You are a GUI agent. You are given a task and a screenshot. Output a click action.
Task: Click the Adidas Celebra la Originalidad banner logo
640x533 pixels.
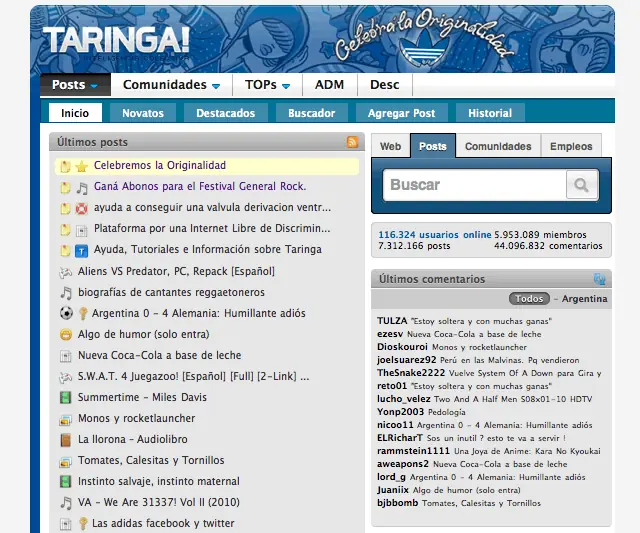[422, 39]
